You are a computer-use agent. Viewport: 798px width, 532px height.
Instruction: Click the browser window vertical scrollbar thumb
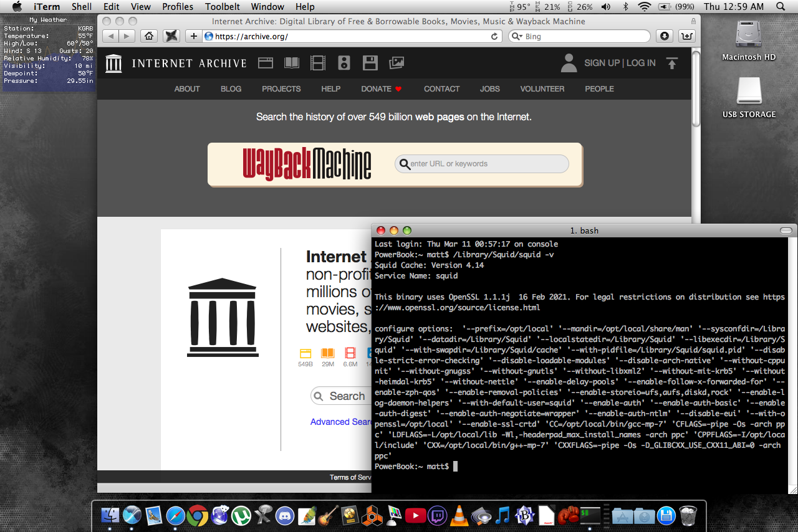[x=696, y=88]
